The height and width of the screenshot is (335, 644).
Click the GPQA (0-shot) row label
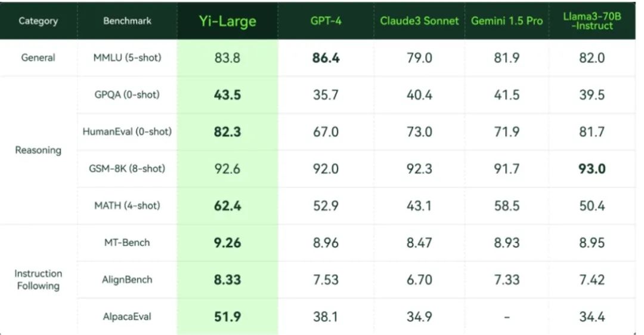(x=128, y=95)
